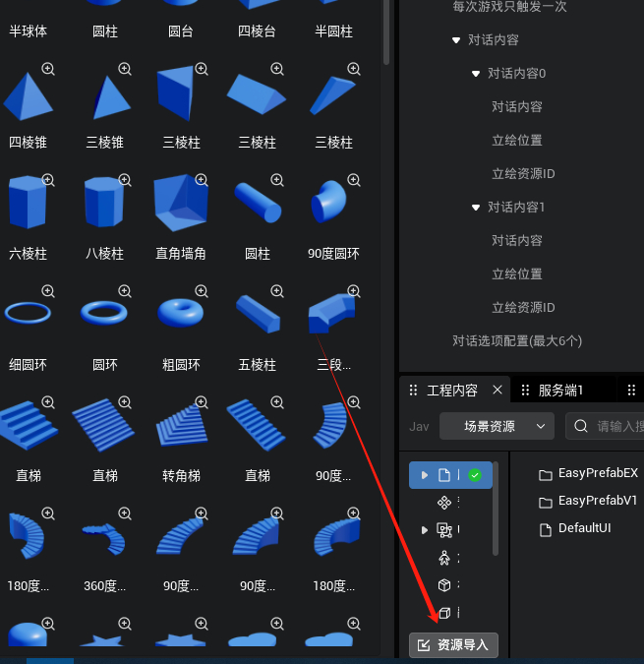Screen dimensions: 644x664
Task: Open the EasyPrefabV1 folder
Action: point(588,501)
